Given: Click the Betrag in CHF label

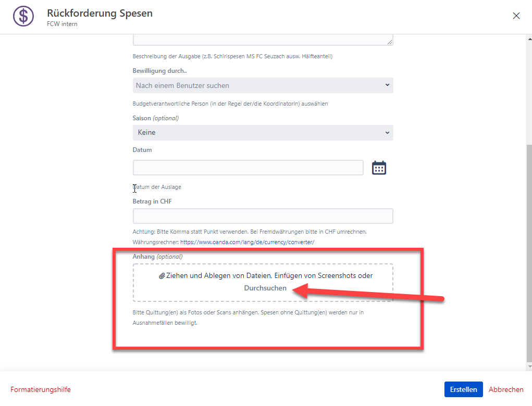Looking at the screenshot, I should pos(152,201).
